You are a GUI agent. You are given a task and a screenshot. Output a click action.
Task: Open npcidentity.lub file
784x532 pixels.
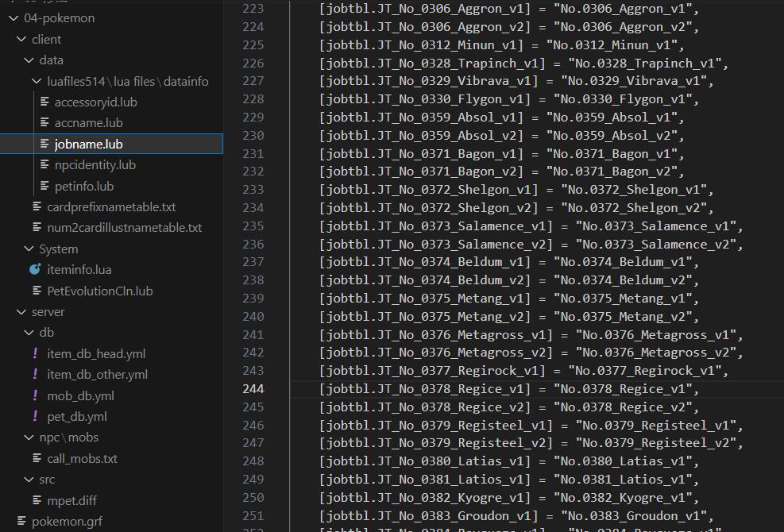[95, 165]
